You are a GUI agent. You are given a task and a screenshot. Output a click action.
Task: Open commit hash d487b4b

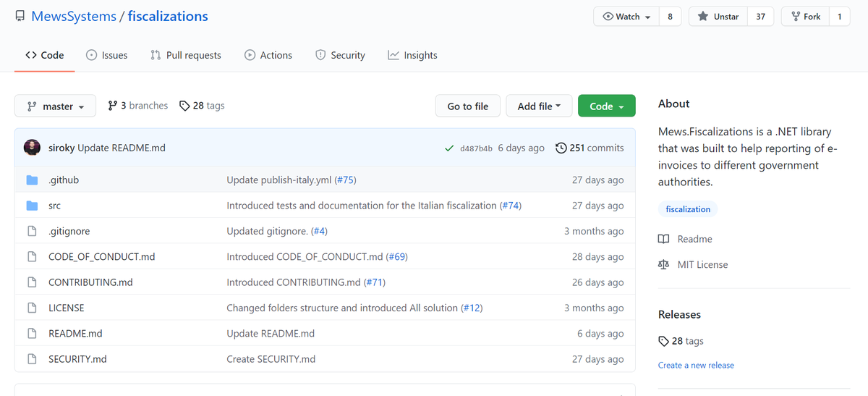476,148
